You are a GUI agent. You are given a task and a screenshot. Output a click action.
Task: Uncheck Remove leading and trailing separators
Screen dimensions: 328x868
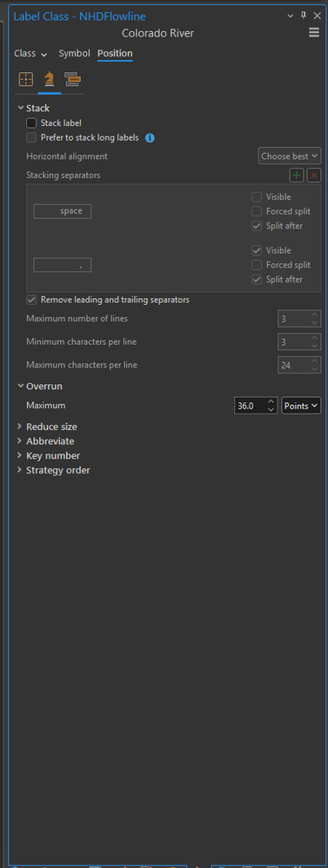pyautogui.click(x=31, y=300)
